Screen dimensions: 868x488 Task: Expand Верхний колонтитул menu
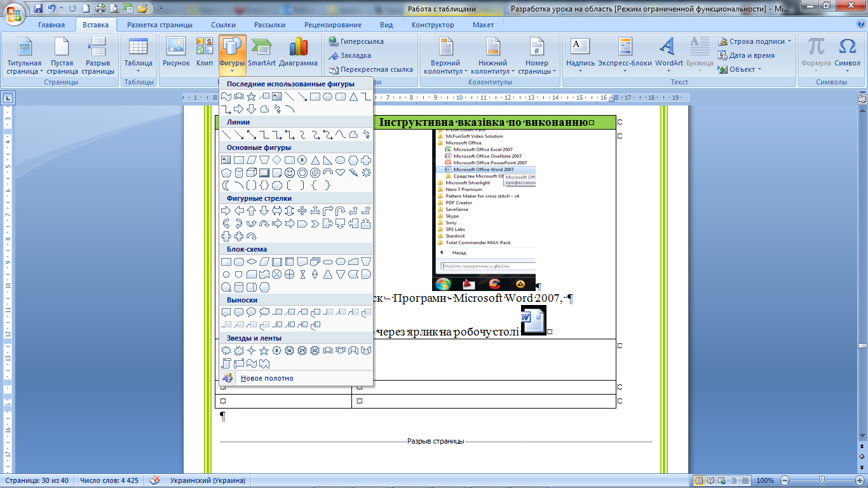point(445,56)
